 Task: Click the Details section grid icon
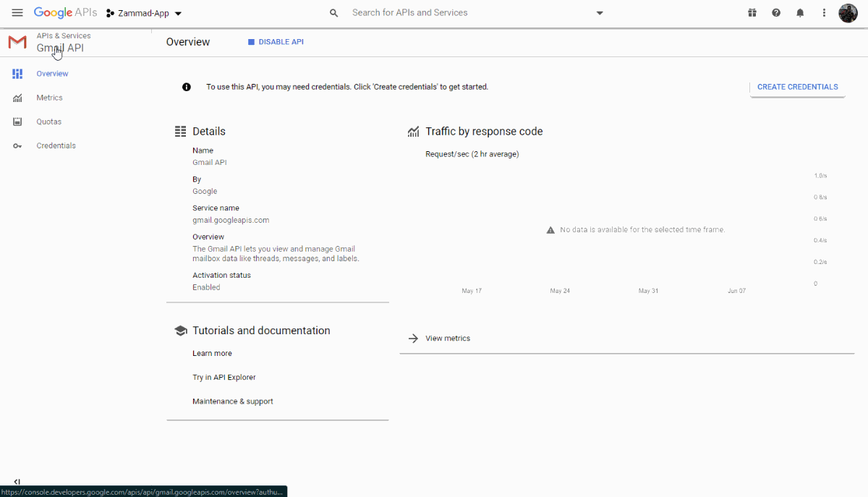click(181, 132)
